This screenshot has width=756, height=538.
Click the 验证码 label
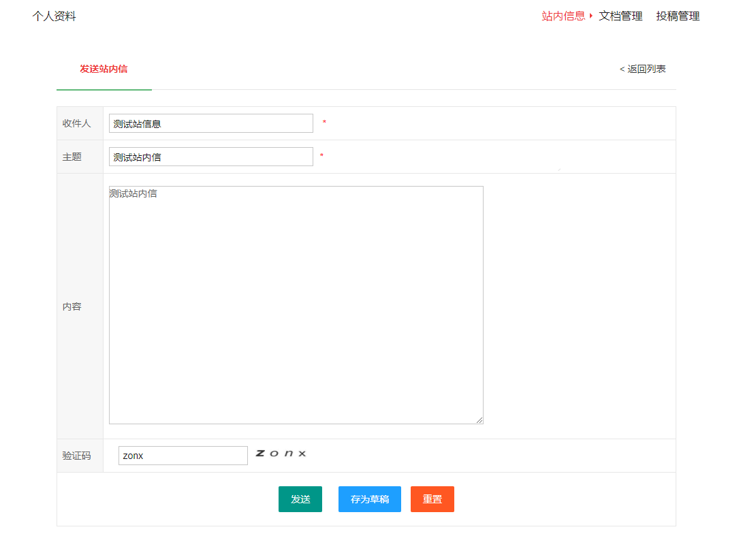pos(77,456)
